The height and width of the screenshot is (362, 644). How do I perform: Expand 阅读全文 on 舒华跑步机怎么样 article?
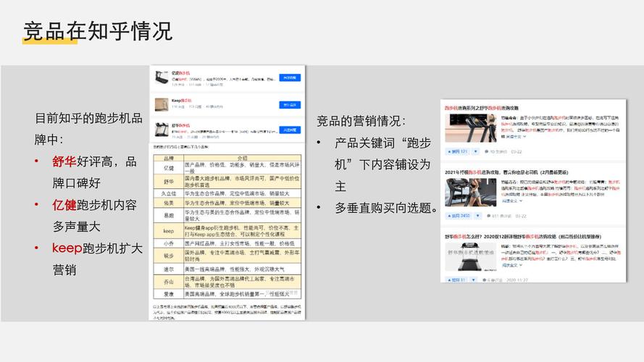(x=511, y=265)
